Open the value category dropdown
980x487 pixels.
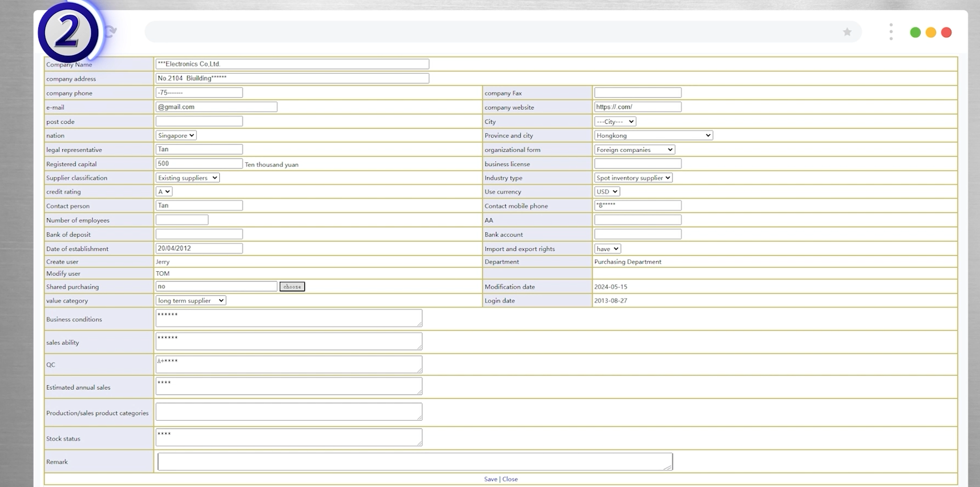191,300
